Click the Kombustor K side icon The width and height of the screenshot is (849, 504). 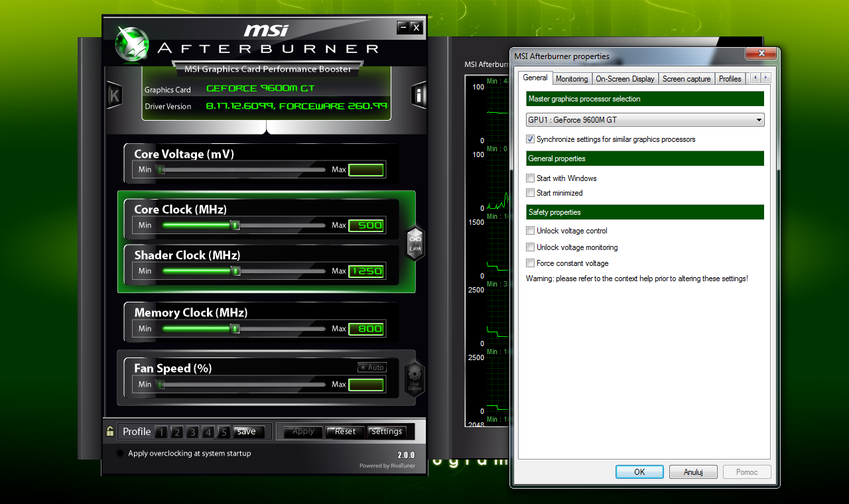click(x=114, y=95)
